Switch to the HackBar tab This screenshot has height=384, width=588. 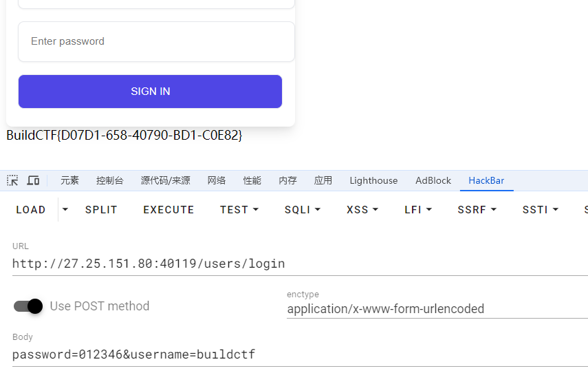pos(486,180)
